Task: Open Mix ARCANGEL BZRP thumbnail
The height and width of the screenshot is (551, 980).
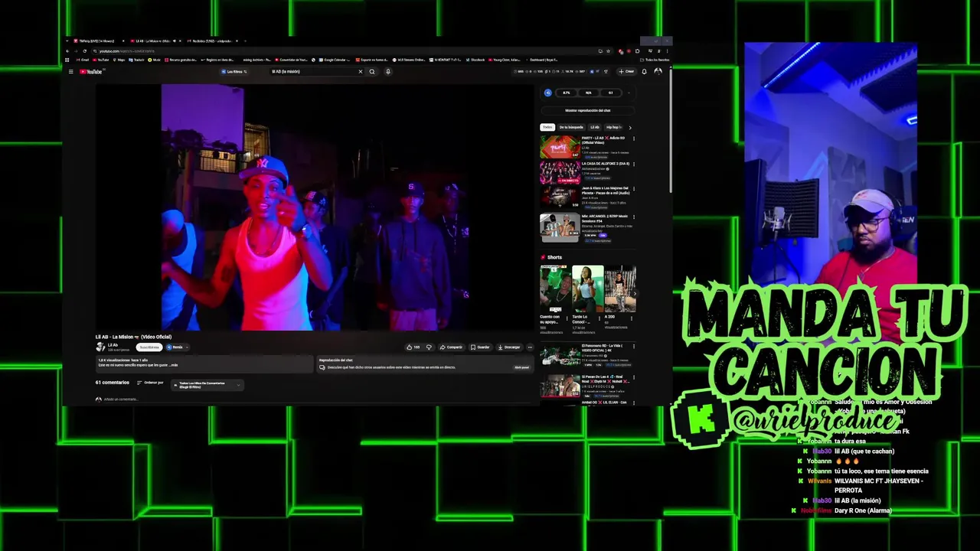Action: [560, 227]
